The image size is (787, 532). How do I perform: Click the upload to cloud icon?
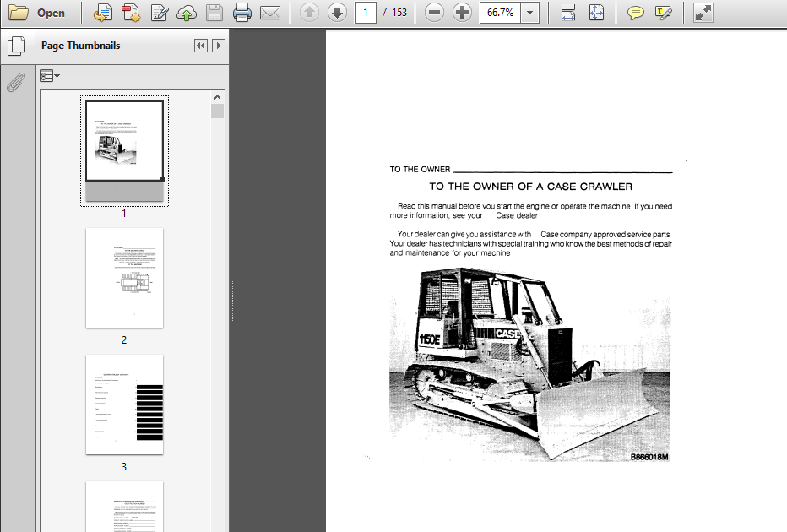pos(187,13)
